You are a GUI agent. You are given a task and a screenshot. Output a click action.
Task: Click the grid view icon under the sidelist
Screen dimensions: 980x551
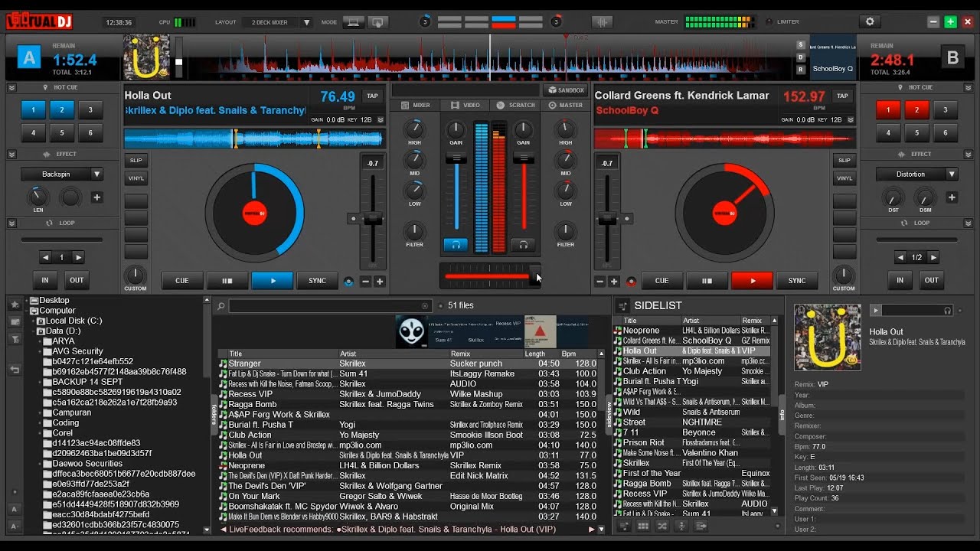643,526
